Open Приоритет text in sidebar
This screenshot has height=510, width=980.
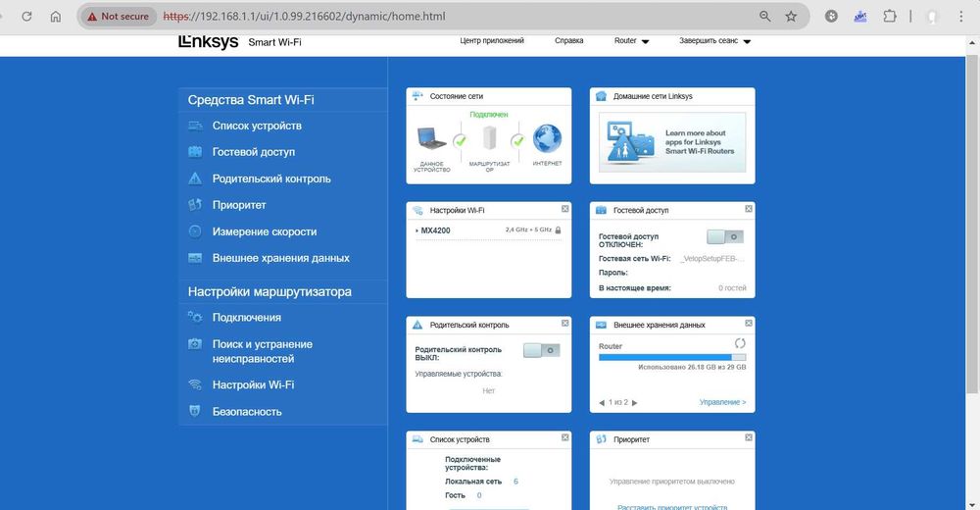point(239,205)
